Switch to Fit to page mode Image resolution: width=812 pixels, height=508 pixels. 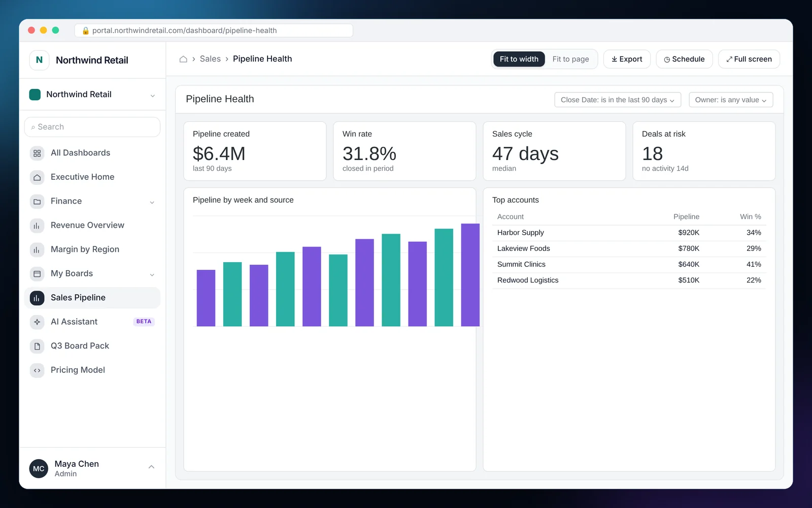tap(570, 59)
